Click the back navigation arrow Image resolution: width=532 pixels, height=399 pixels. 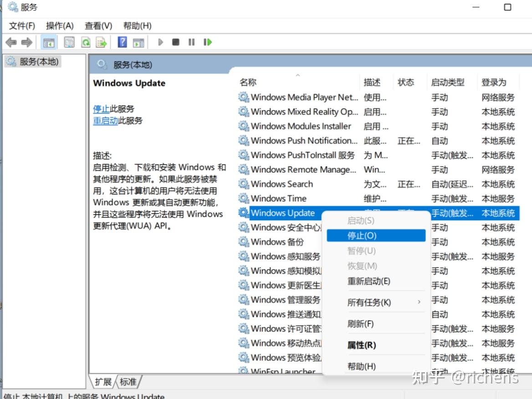[x=11, y=42]
